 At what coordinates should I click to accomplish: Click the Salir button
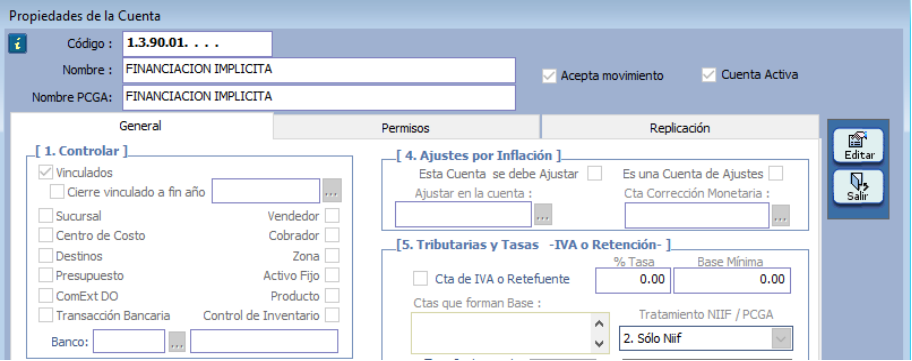pyautogui.click(x=858, y=187)
